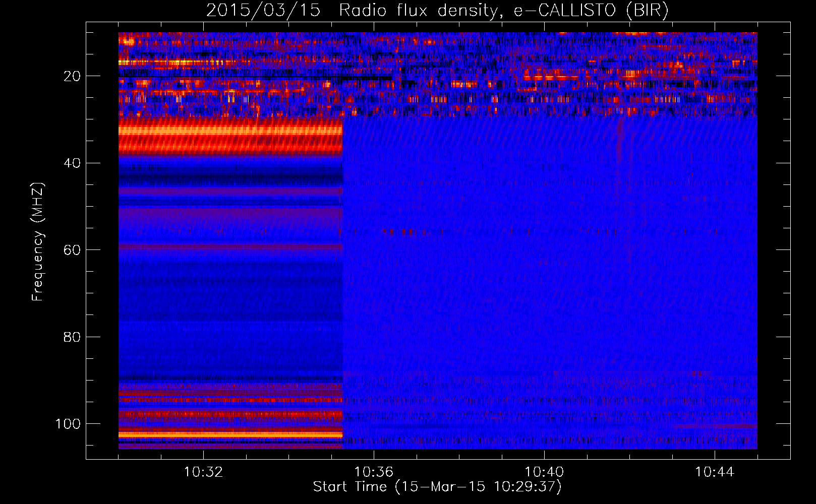This screenshot has width=816, height=504.
Task: Click the 'Frequency (MHZ)' axis label
Action: pos(38,242)
